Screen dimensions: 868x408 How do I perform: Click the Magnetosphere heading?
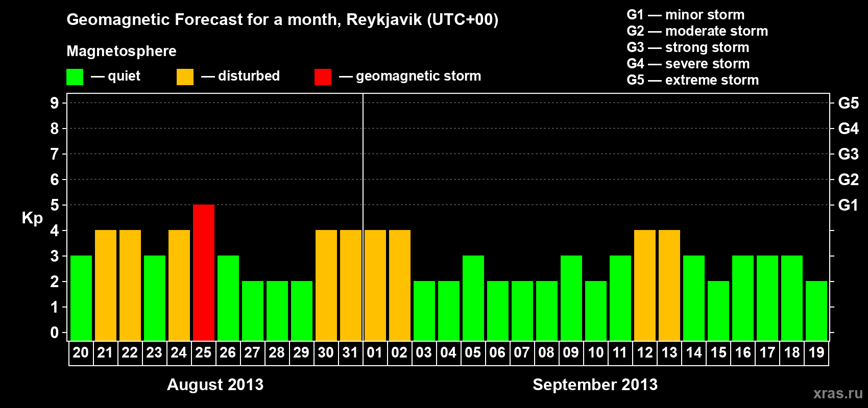point(122,51)
